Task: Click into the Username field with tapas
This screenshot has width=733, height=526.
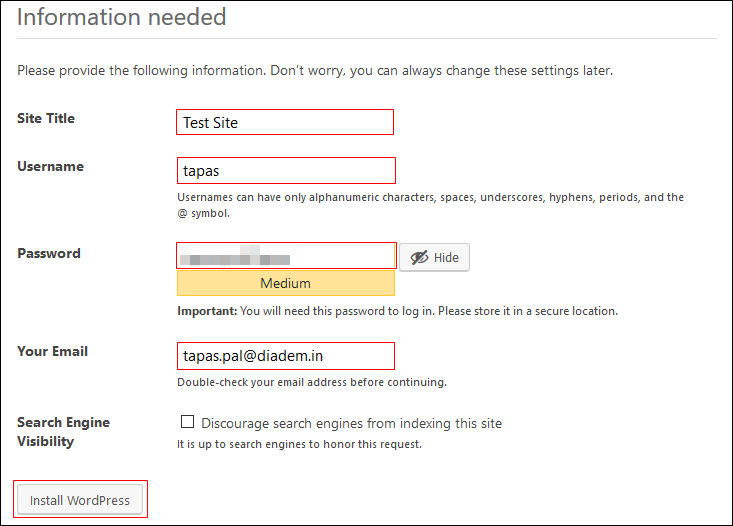Action: click(285, 170)
